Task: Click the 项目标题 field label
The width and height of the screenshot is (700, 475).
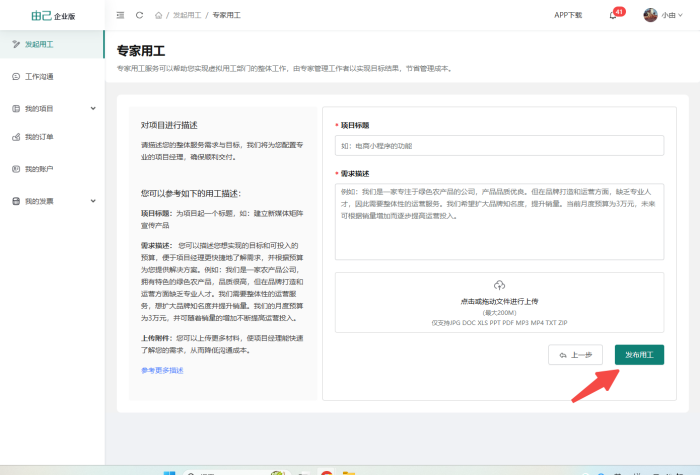Action: (355, 125)
